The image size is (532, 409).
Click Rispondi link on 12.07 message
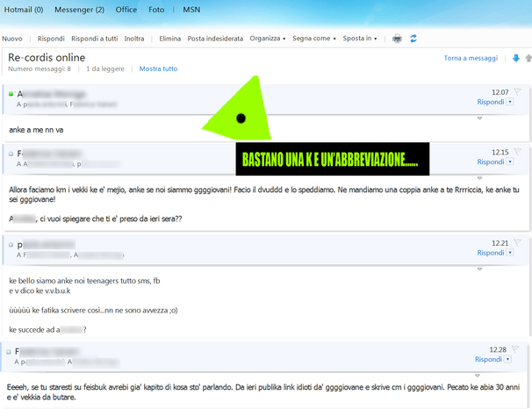(490, 102)
